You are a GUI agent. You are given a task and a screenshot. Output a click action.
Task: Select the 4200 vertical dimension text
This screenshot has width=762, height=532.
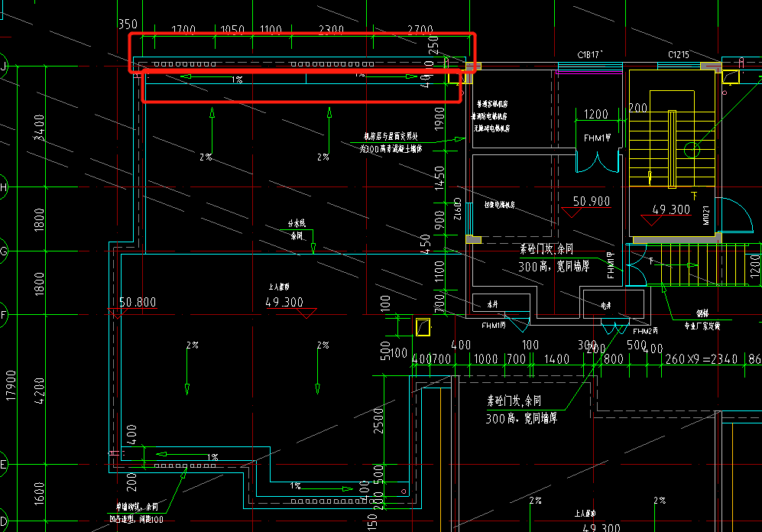40,391
